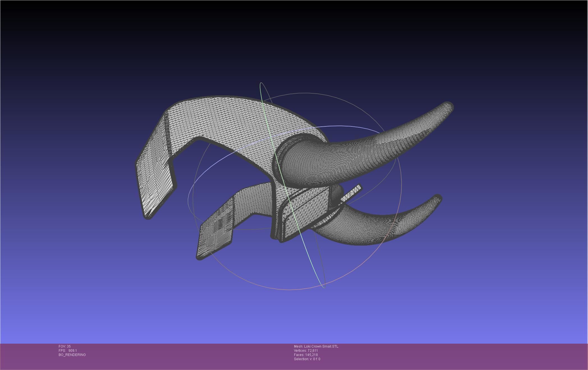Click the BO_RENDERING status label
588x370 pixels.
72,355
